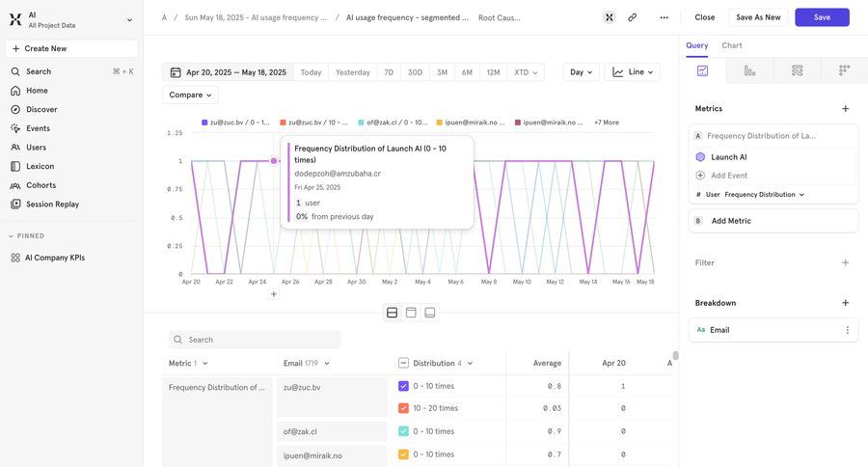Show chart-only layout
The height and width of the screenshot is (467, 868).
pos(411,313)
